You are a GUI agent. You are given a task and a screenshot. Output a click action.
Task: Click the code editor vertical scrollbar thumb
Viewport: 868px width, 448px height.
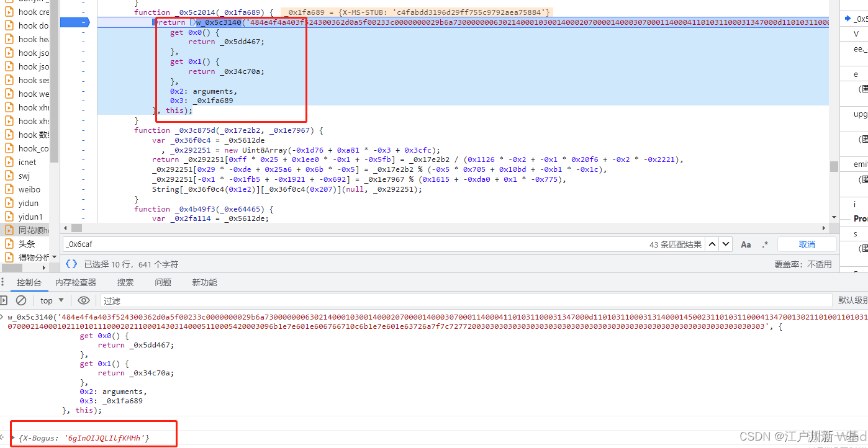pyautogui.click(x=834, y=166)
